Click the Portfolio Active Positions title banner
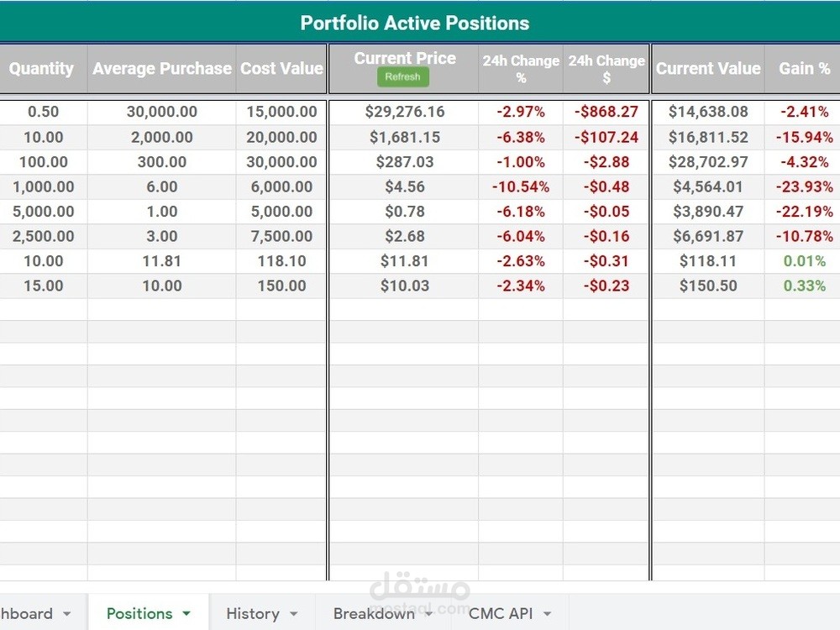Image resolution: width=840 pixels, height=630 pixels. [x=415, y=23]
